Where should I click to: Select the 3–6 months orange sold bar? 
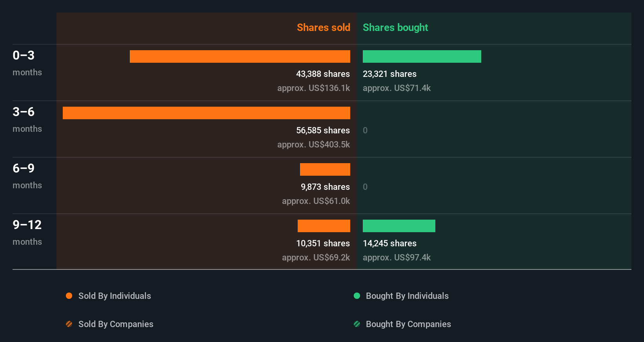(206, 113)
